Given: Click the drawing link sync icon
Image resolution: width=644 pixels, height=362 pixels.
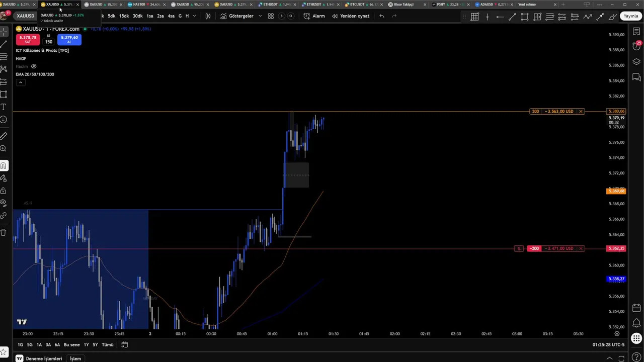Looking at the screenshot, I should 4,216.
